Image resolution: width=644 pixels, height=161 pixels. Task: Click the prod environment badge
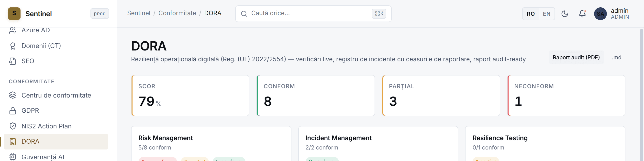[100, 13]
